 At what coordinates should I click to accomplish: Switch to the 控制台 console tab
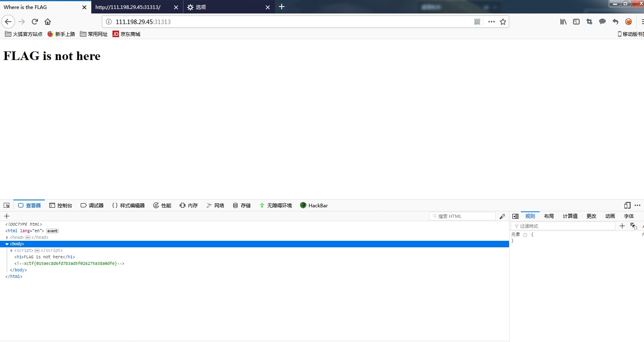point(61,205)
